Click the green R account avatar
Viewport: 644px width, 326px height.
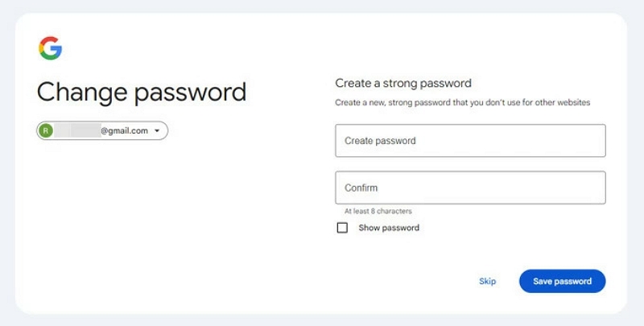coord(46,130)
